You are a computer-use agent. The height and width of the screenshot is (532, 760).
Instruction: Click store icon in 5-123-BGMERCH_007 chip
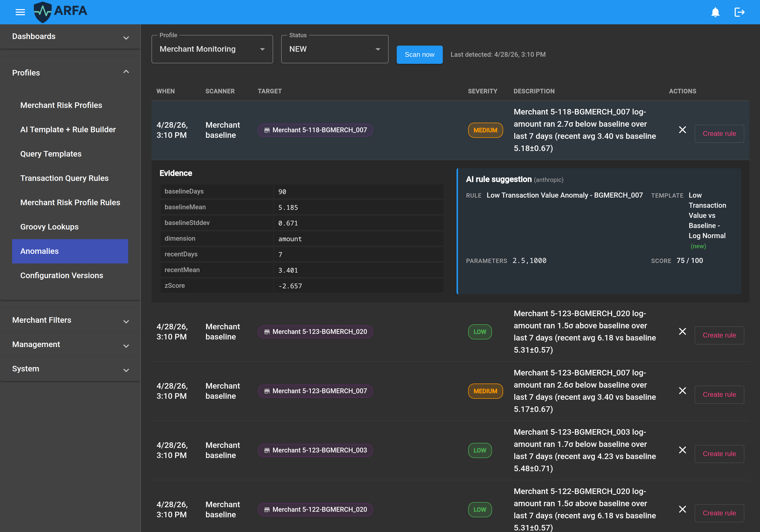(267, 391)
